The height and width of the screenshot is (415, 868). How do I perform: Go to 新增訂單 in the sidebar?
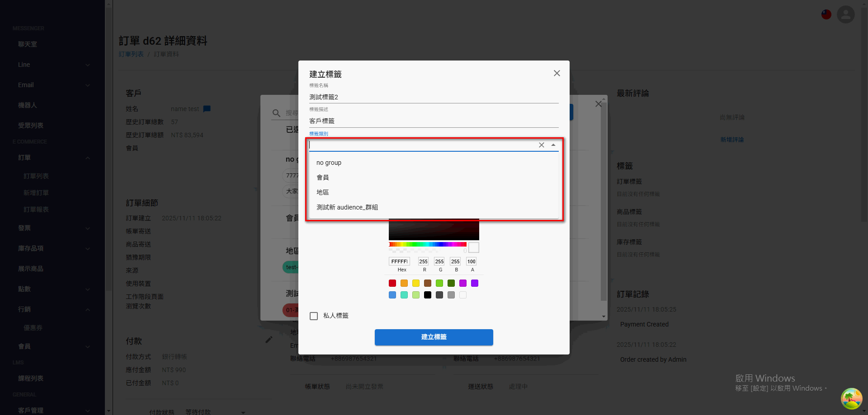point(36,193)
